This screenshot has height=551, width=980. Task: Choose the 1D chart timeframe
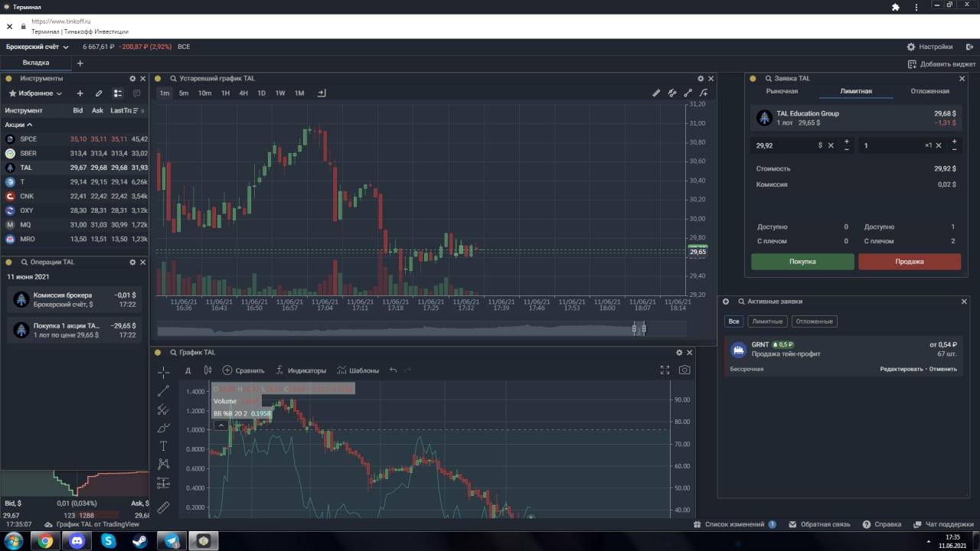click(261, 93)
